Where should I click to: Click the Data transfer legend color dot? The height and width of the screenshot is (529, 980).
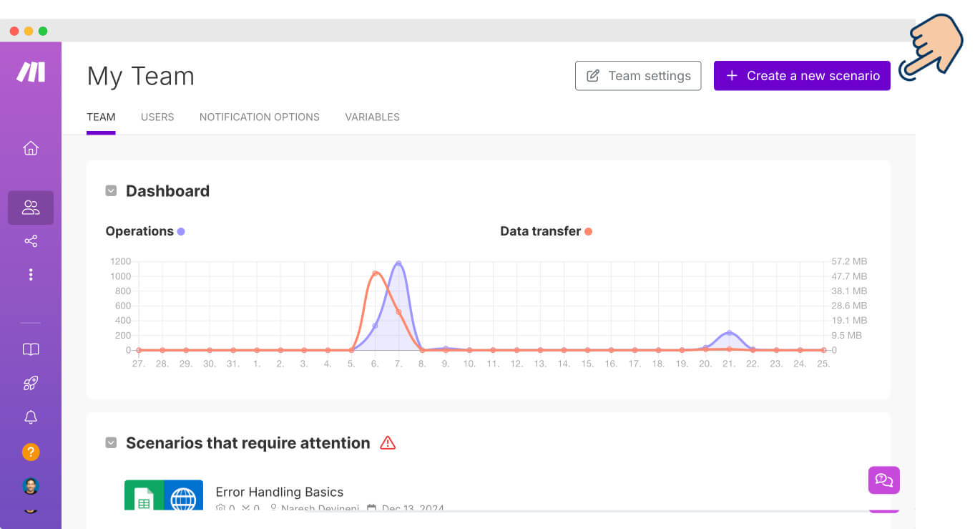click(x=588, y=231)
